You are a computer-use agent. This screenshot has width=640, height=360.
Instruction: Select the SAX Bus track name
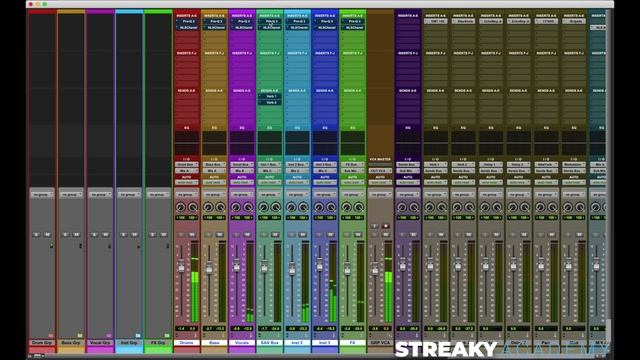tap(270, 343)
